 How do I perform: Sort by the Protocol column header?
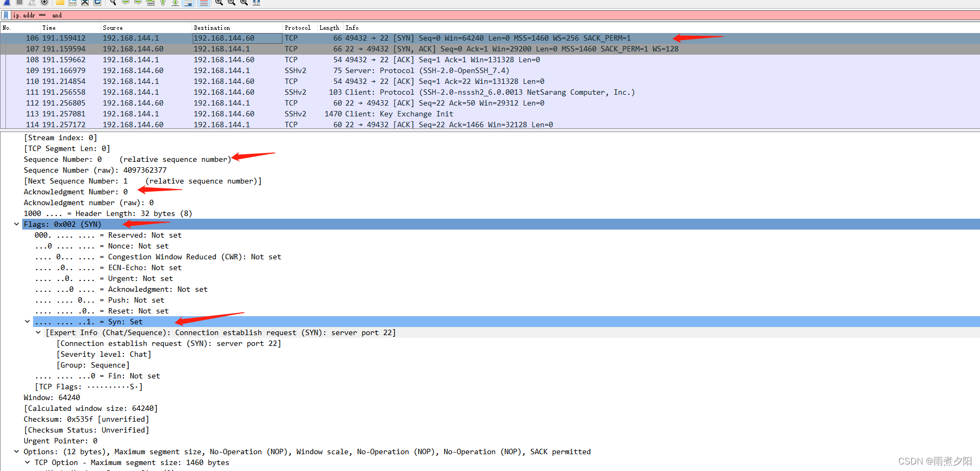300,28
